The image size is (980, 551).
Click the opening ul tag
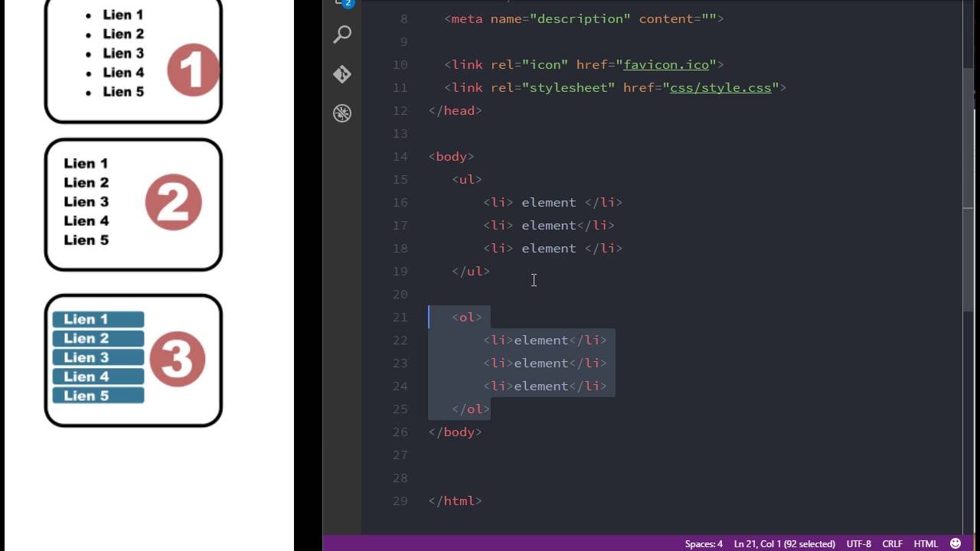click(x=467, y=179)
